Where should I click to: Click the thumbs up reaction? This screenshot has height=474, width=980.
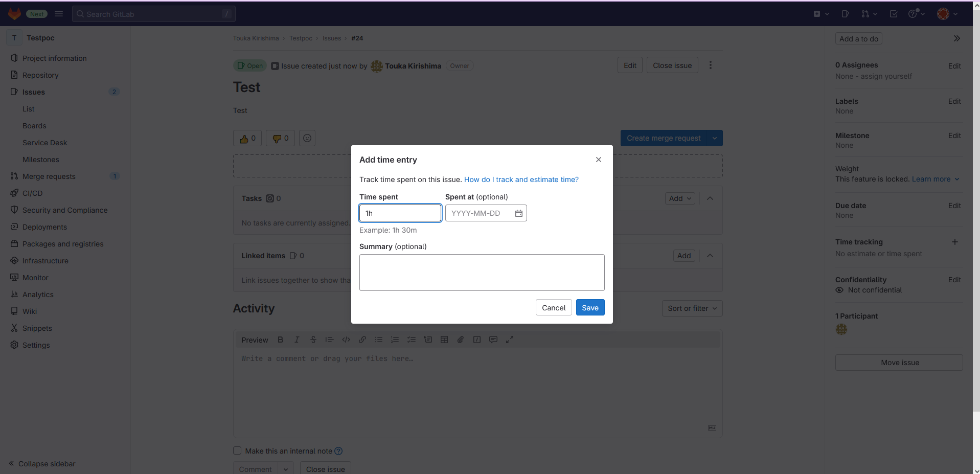[247, 138]
